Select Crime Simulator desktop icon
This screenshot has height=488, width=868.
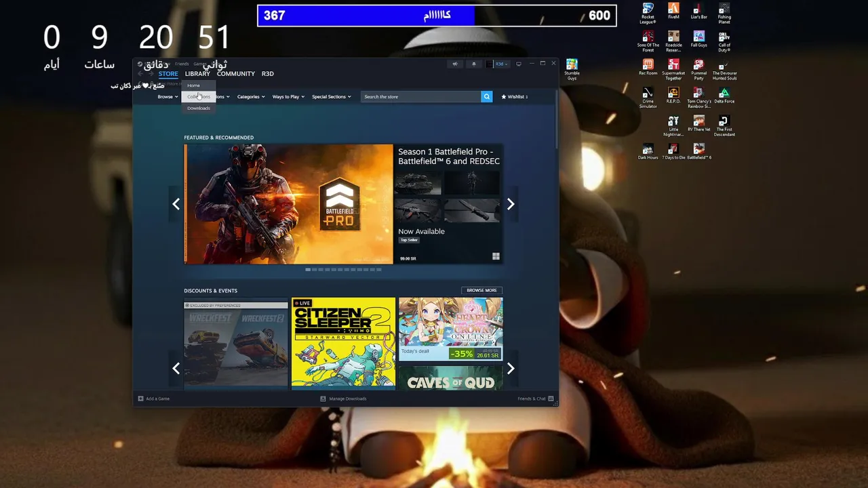(648, 98)
